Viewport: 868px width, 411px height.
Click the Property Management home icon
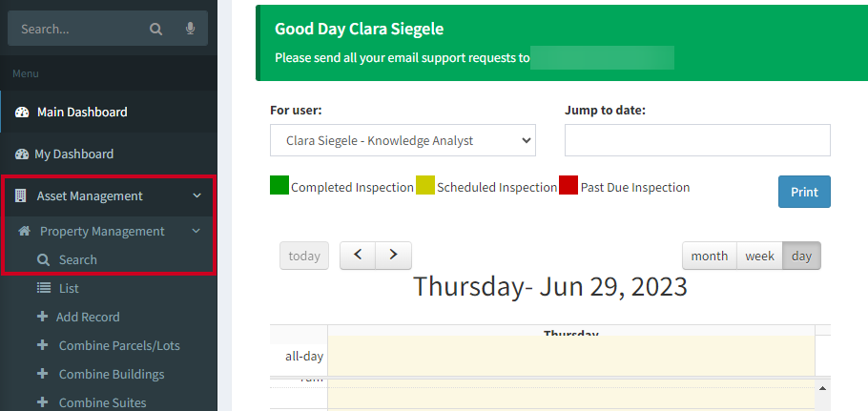(25, 231)
